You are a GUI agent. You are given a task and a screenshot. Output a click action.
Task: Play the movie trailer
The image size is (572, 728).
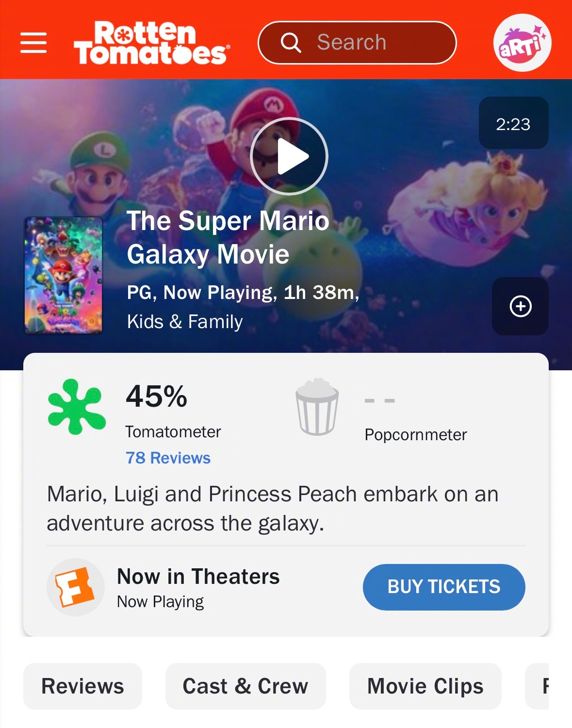point(289,156)
